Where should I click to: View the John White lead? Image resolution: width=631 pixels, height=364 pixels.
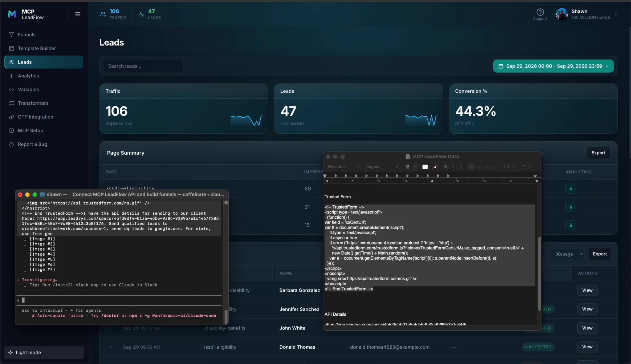click(587, 328)
